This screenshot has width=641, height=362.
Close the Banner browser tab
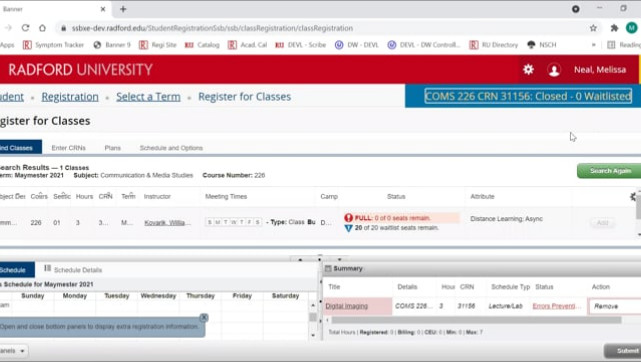click(x=103, y=9)
